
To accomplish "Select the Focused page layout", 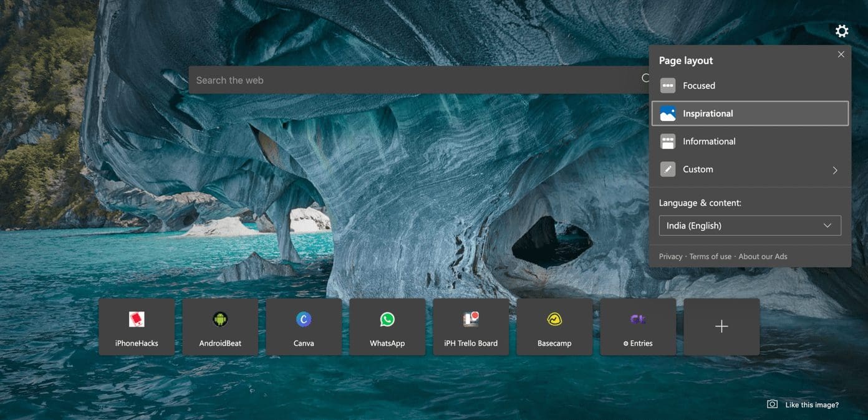I will [750, 86].
